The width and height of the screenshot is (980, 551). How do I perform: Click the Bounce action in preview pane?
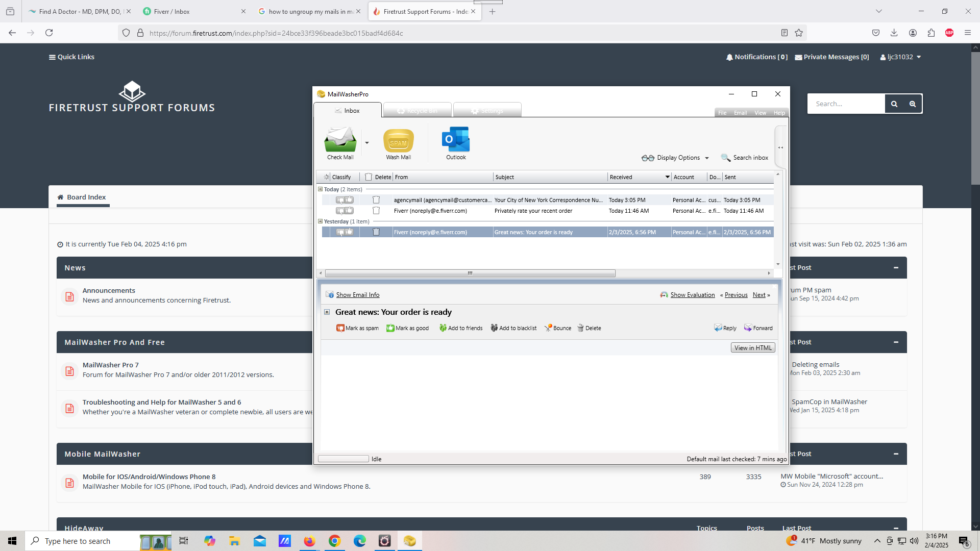[x=558, y=328]
